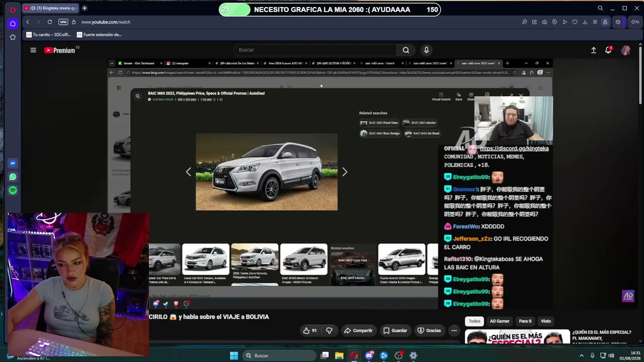Open YouTube account avatar menu
Screen dimensions: 644x362
[625, 50]
